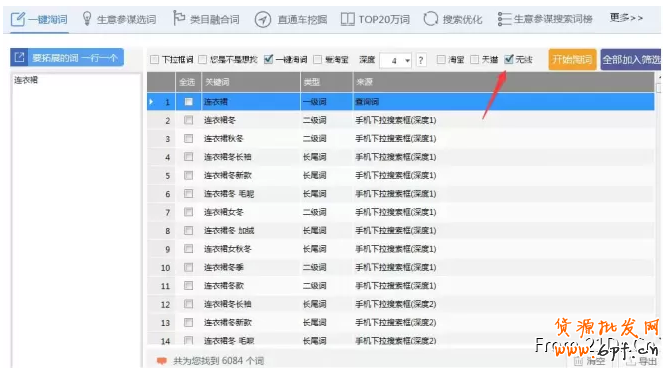Switch to the 搜索优化 tab
This screenshot has width=669, height=372.
[453, 19]
